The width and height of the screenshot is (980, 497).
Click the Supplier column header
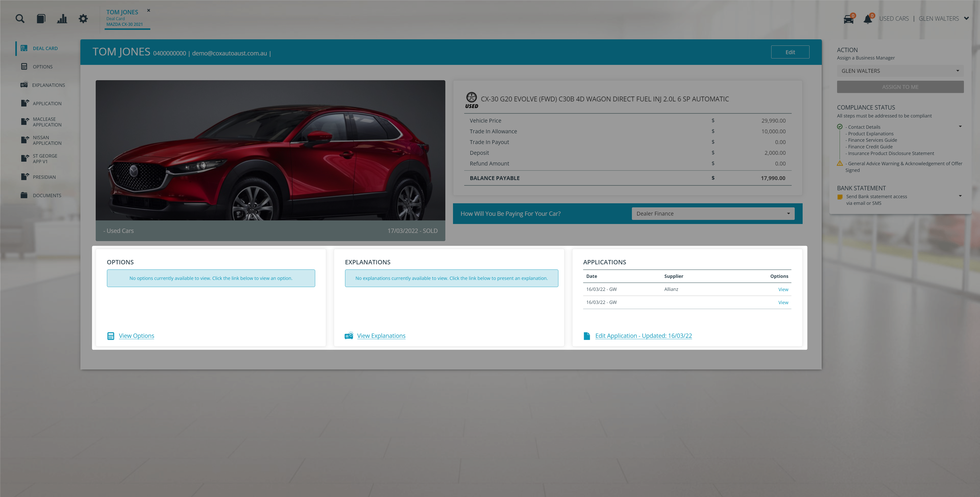pos(673,276)
